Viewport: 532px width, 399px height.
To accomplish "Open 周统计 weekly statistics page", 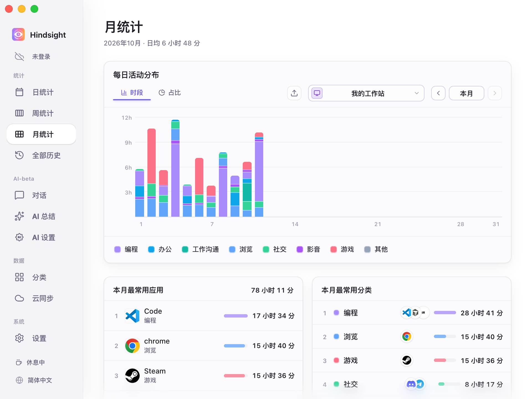I will click(41, 113).
